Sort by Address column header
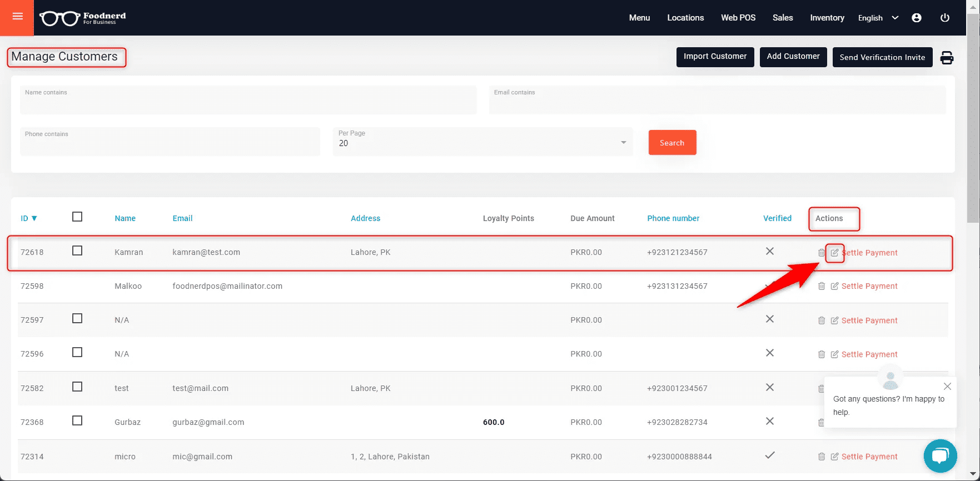 click(x=365, y=218)
